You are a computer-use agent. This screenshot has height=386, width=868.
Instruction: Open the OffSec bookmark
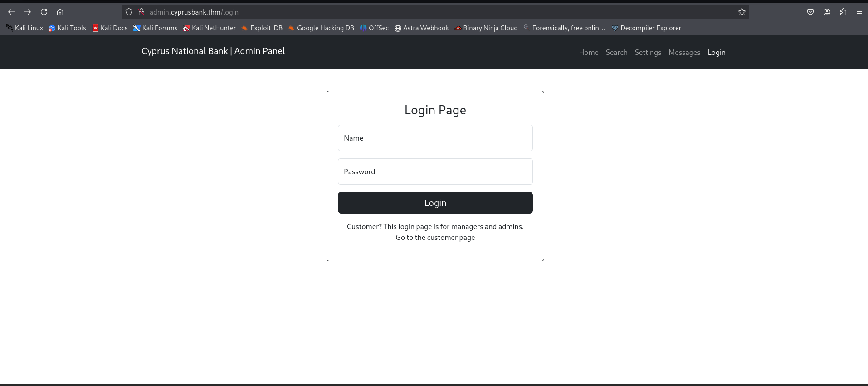[374, 28]
